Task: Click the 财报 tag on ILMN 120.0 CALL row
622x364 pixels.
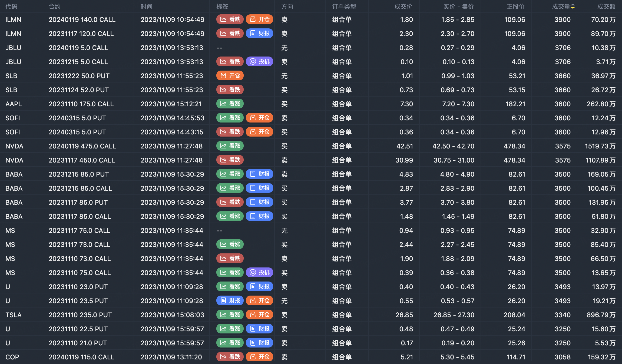Action: click(259, 33)
